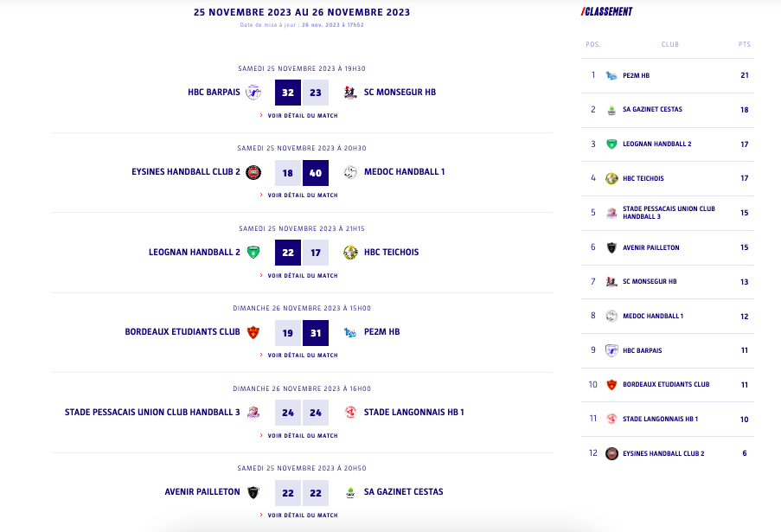Click the Stade Langonnais HB 1 match logo
781x532 pixels.
(x=350, y=413)
